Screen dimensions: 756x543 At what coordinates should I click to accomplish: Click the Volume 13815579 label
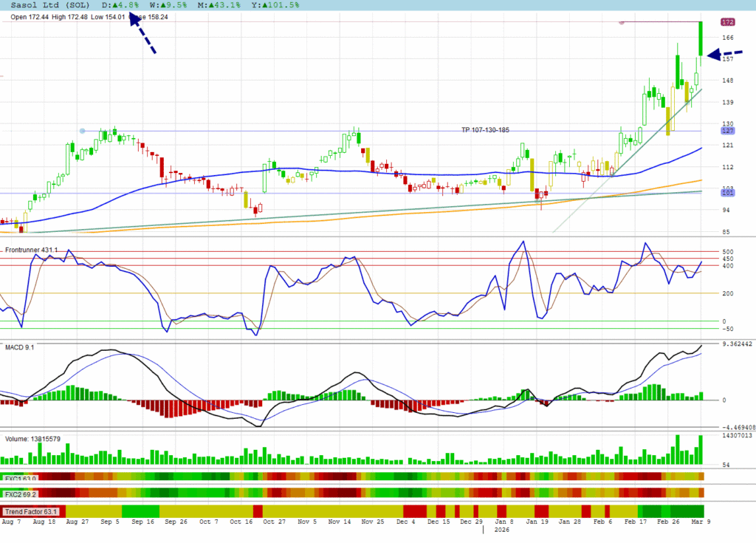32,439
